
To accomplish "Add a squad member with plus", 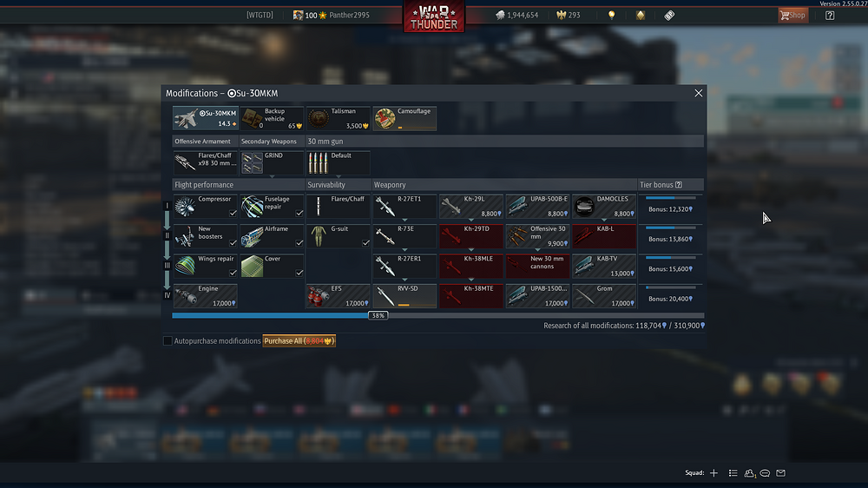I will 714,473.
